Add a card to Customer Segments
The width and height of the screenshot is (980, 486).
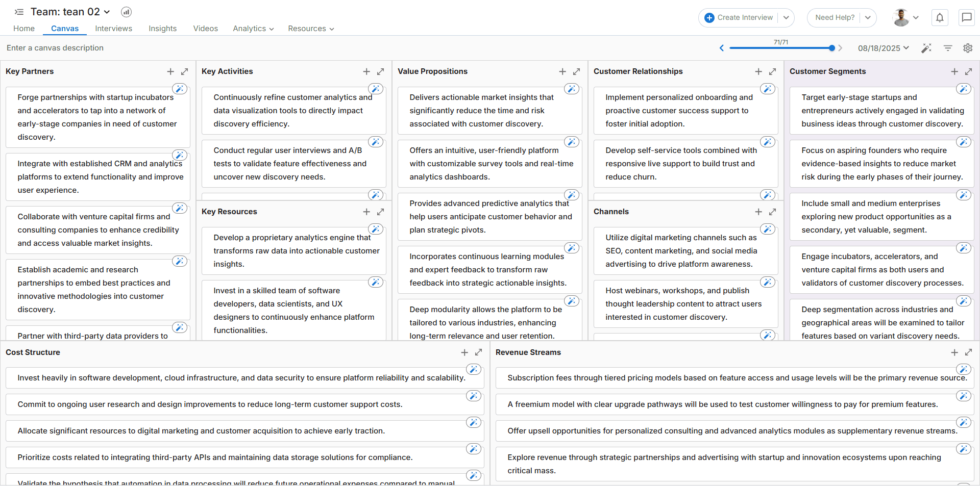(954, 72)
